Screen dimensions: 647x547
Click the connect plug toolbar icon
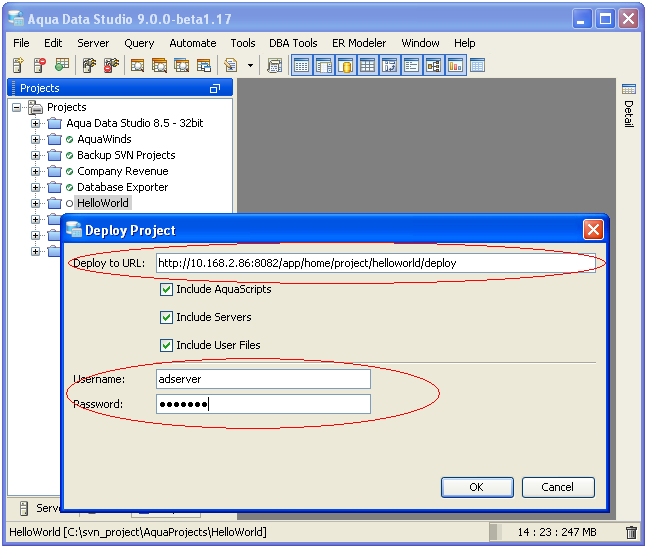pos(89,65)
